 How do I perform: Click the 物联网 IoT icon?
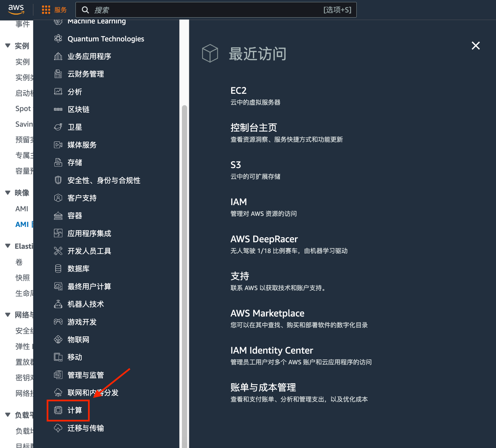[58, 340]
